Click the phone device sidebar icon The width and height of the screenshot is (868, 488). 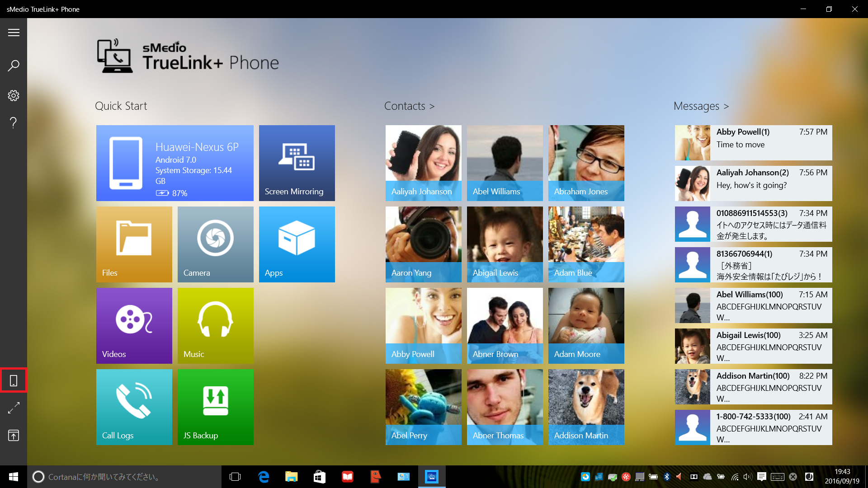coord(14,380)
